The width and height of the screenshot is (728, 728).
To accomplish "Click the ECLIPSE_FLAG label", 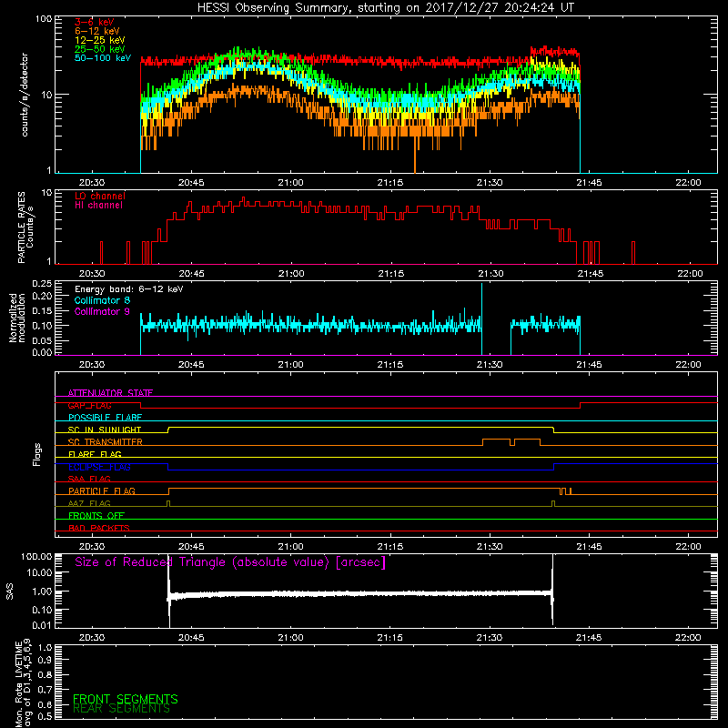I will tap(99, 467).
